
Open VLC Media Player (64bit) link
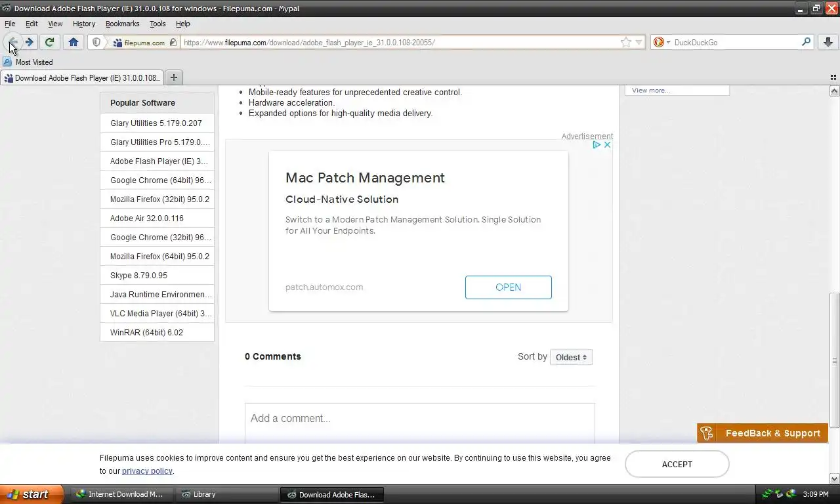point(161,314)
